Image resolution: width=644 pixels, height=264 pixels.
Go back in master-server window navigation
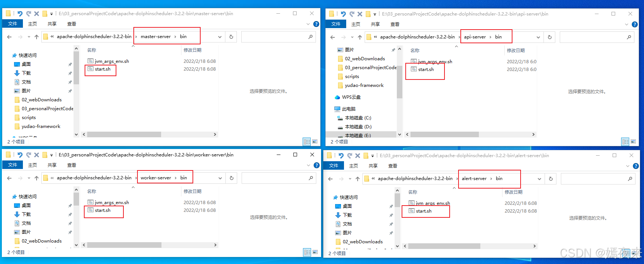[10, 37]
